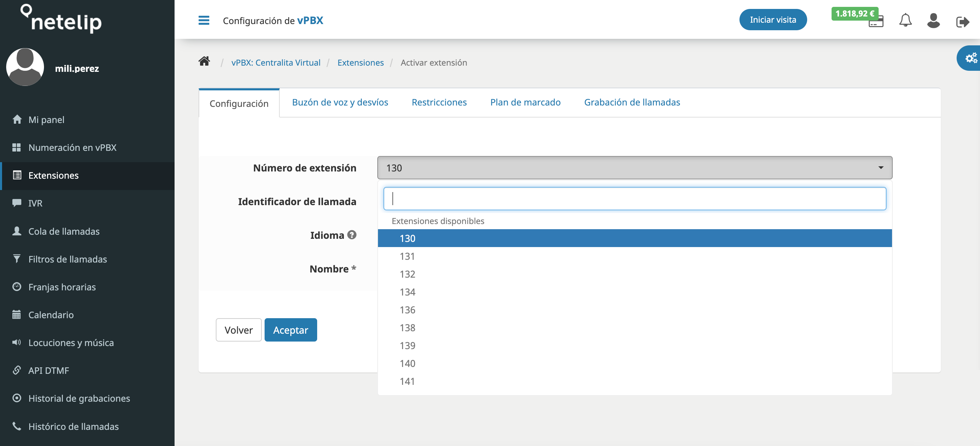The width and height of the screenshot is (980, 446).
Task: Choose extension 134 from list
Action: tap(635, 291)
